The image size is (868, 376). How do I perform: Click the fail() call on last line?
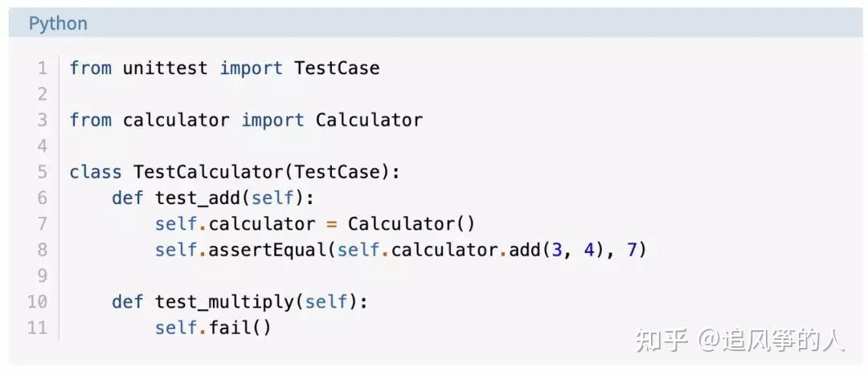[x=240, y=328]
